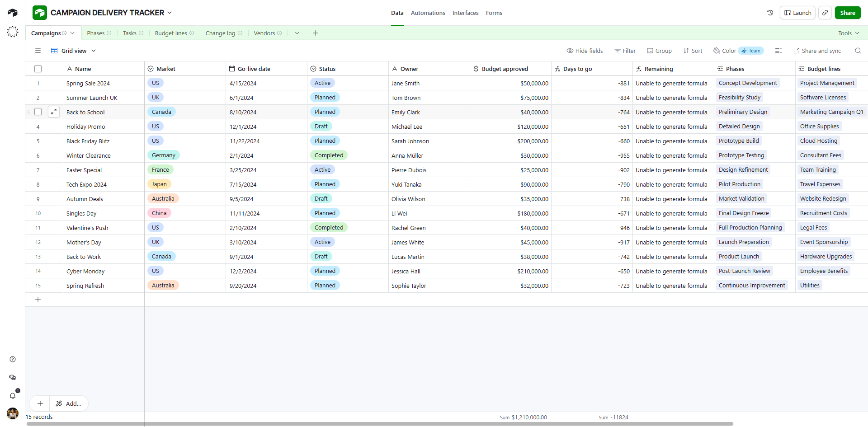Click the Owner cell Li Wei
Screen dimensions: 868x427
click(429, 213)
